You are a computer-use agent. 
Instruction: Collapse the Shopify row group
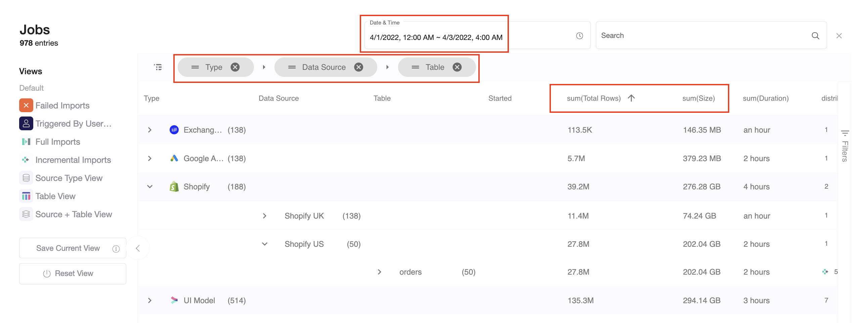coord(149,187)
